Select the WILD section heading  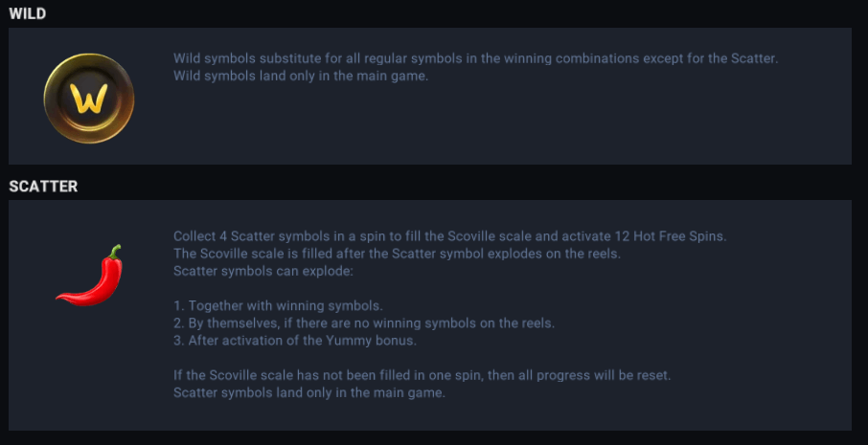tap(28, 13)
